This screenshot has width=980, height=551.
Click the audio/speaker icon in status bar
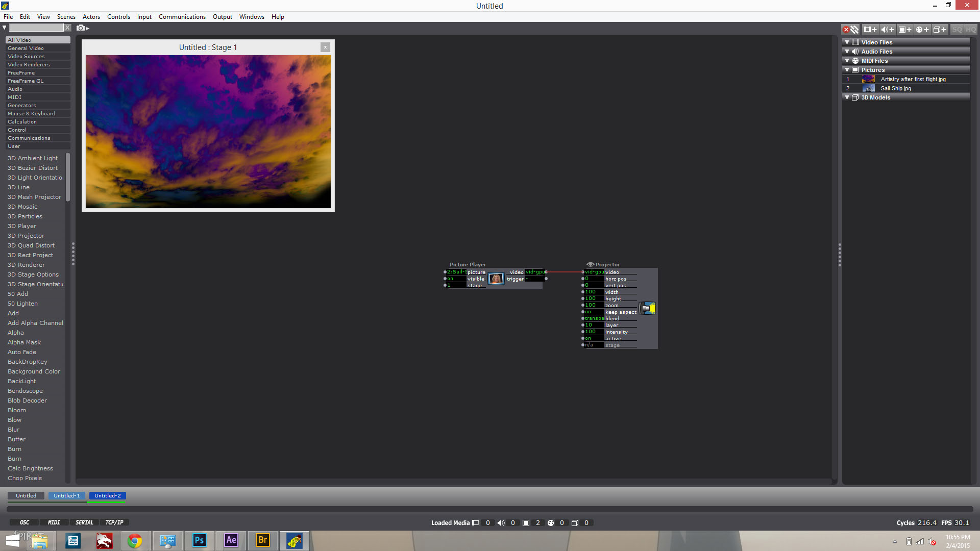[x=500, y=523]
